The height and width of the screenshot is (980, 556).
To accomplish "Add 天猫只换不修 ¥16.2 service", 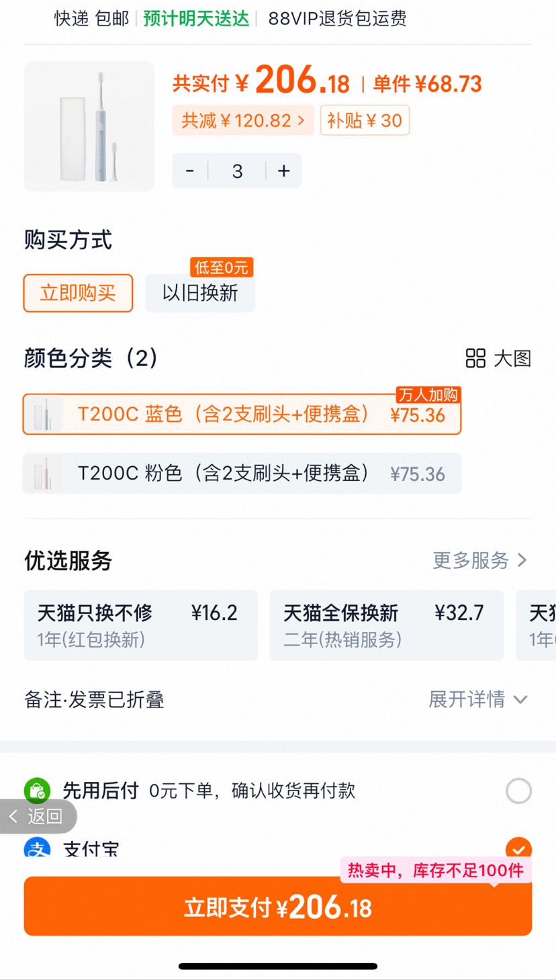I will coord(141,625).
